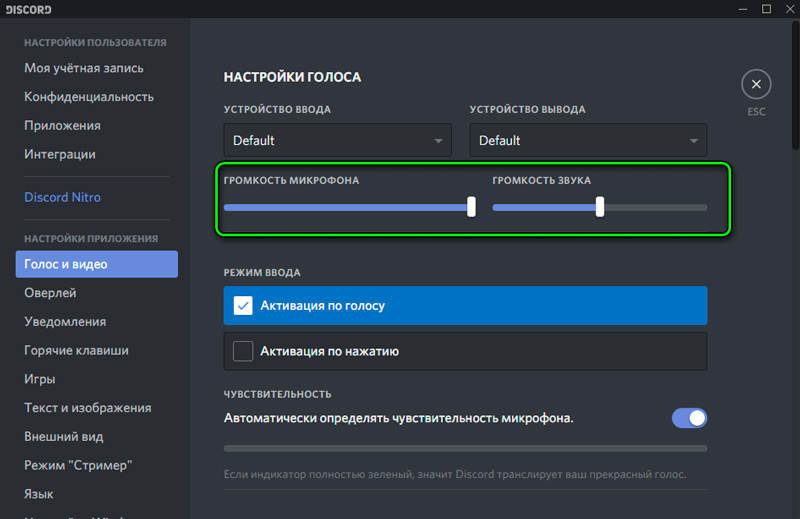
Task: Click the Громкость звука slider handle
Action: coord(600,207)
